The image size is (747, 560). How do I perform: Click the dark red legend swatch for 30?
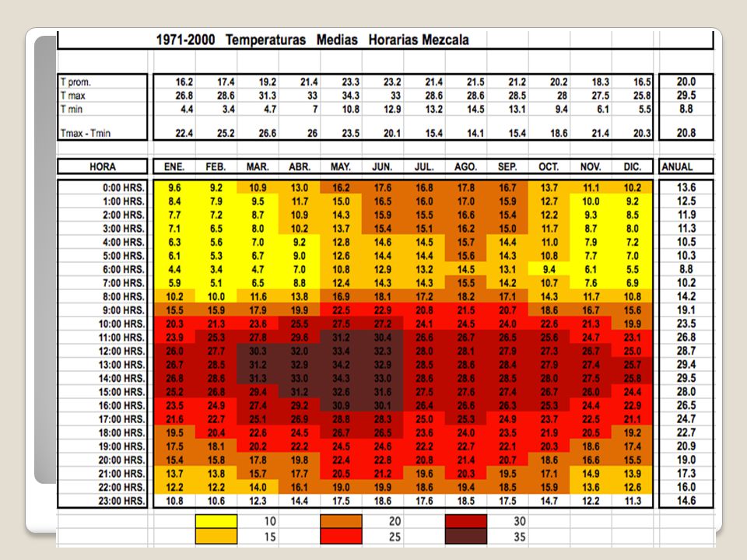click(466, 521)
